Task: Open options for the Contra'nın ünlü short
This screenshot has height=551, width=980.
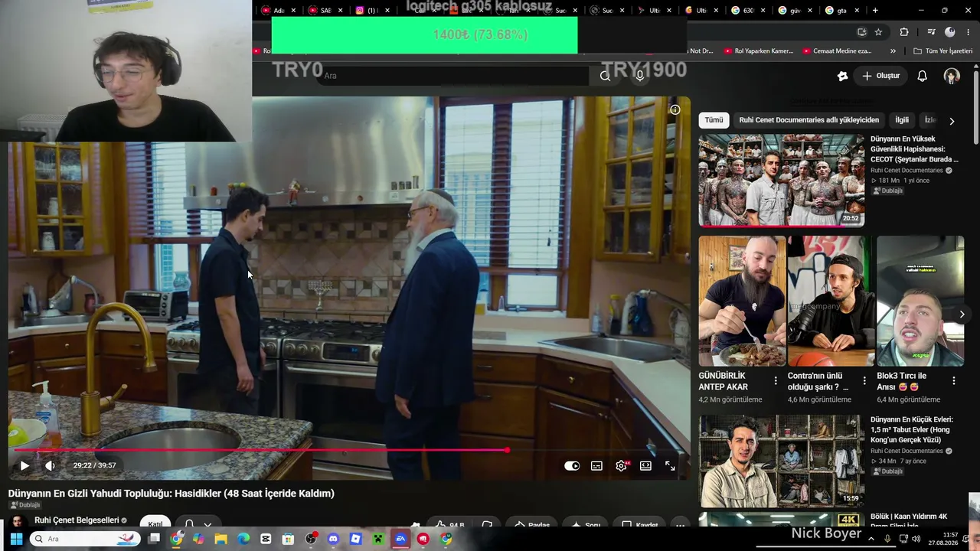Action: (864, 380)
